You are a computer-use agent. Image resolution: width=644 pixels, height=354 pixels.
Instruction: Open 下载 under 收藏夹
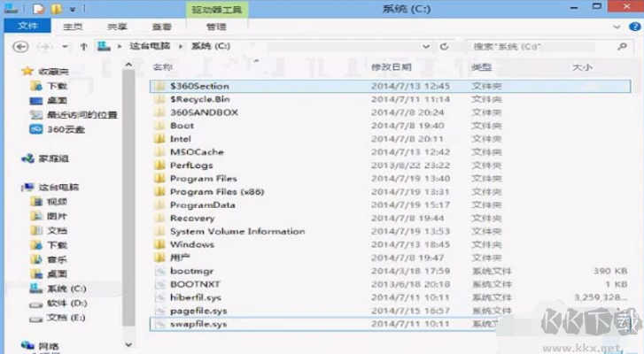coord(57,86)
